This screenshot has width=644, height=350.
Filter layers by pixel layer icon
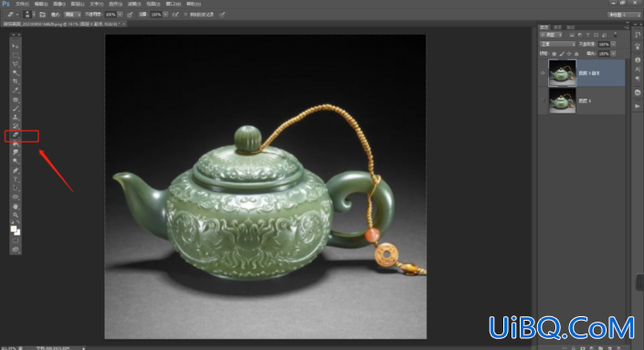pyautogui.click(x=572, y=35)
